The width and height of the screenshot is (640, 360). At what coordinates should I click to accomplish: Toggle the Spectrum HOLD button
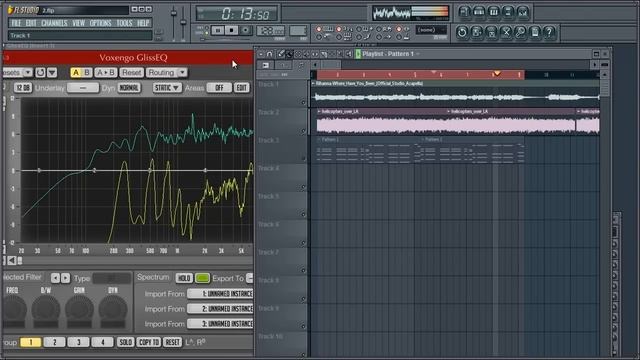point(184,278)
